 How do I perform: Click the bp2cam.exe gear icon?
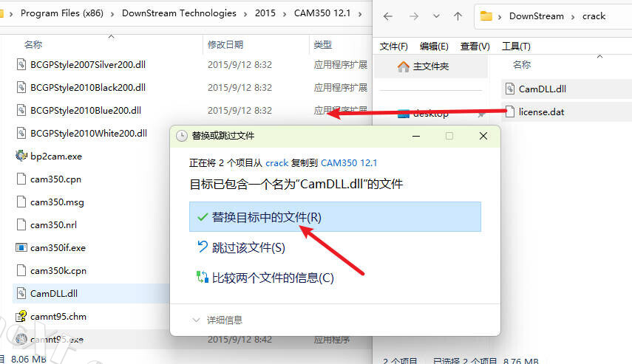click(x=21, y=156)
